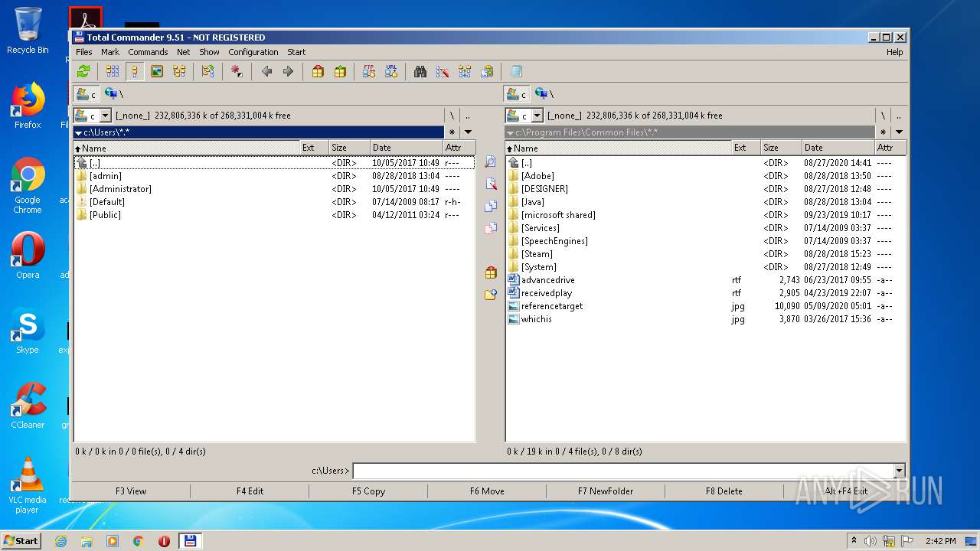This screenshot has height=551, width=980.
Task: Open right panel drive dropdown
Action: point(537,116)
